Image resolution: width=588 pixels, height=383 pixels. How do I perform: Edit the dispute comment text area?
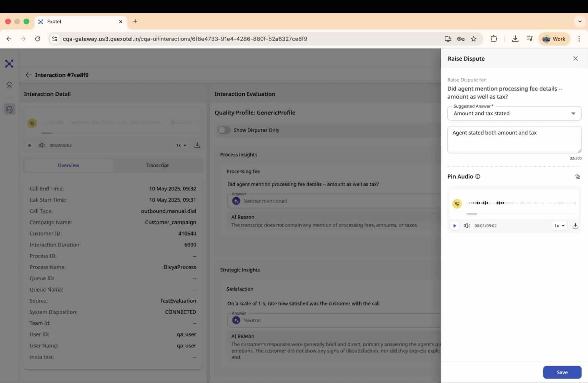(x=514, y=140)
